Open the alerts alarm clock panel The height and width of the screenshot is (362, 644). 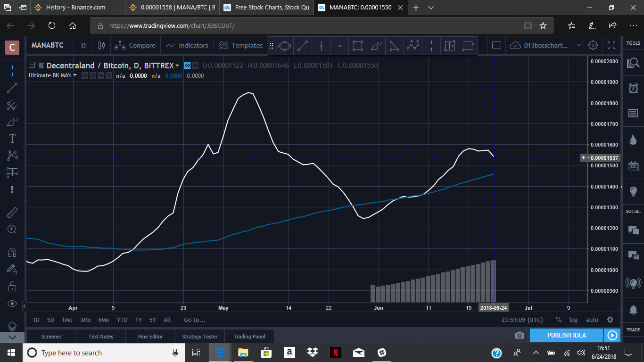click(x=633, y=88)
